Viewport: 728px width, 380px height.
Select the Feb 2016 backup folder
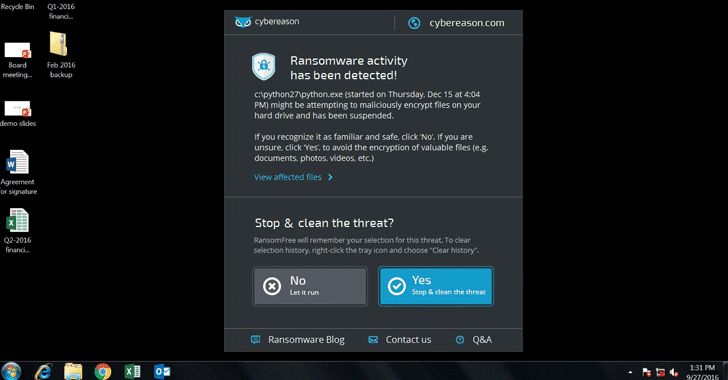pos(61,55)
